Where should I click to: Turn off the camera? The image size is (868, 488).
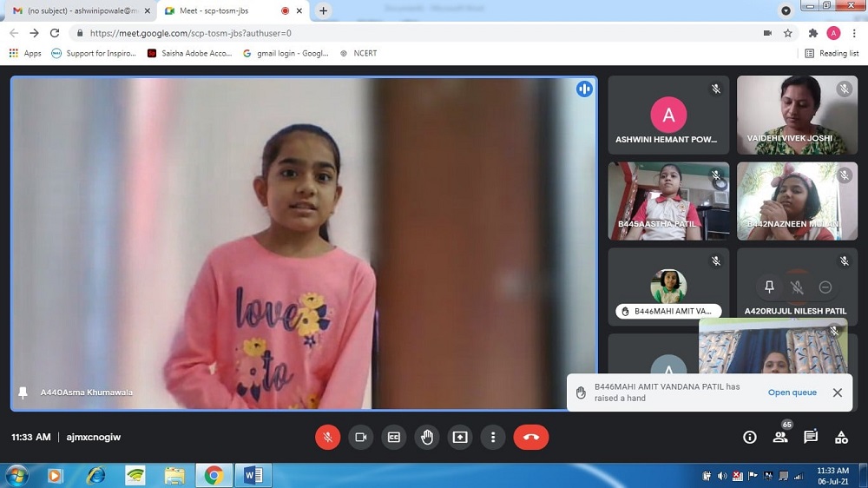[360, 437]
